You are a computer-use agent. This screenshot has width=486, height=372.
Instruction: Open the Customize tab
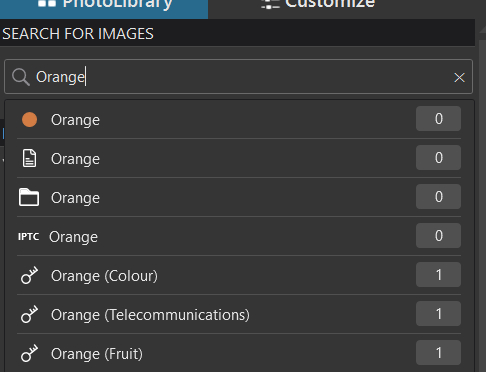[x=318, y=5]
